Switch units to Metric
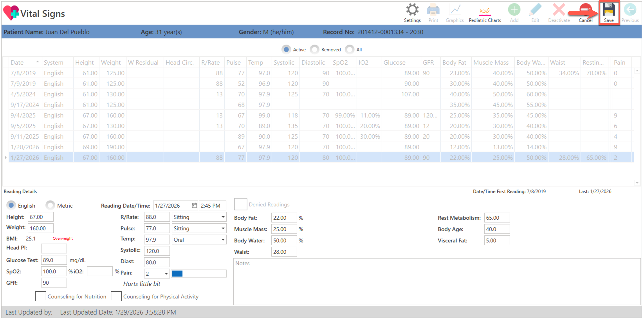 click(50, 205)
